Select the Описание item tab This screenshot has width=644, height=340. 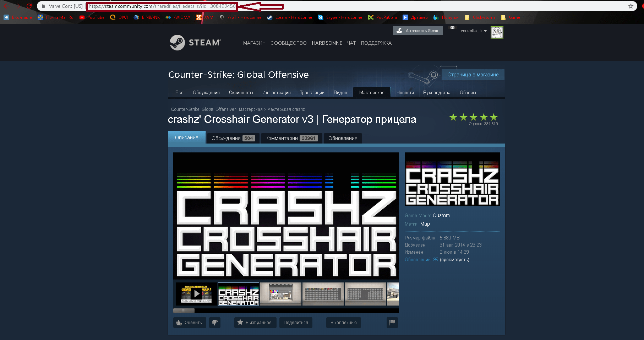187,137
